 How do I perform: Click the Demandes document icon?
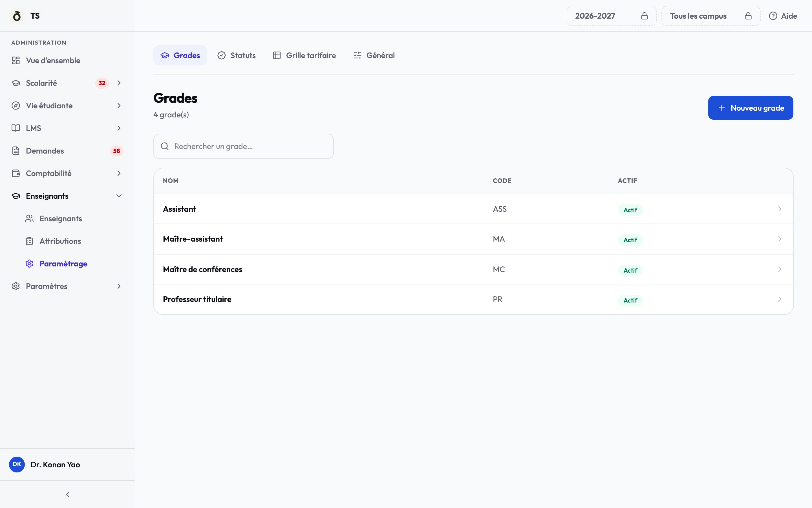pyautogui.click(x=16, y=151)
